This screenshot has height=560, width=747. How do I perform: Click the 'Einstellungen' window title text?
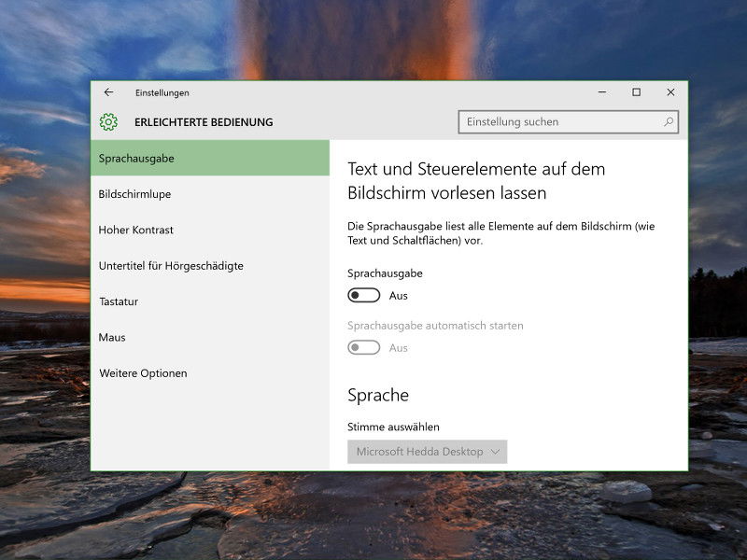162,92
